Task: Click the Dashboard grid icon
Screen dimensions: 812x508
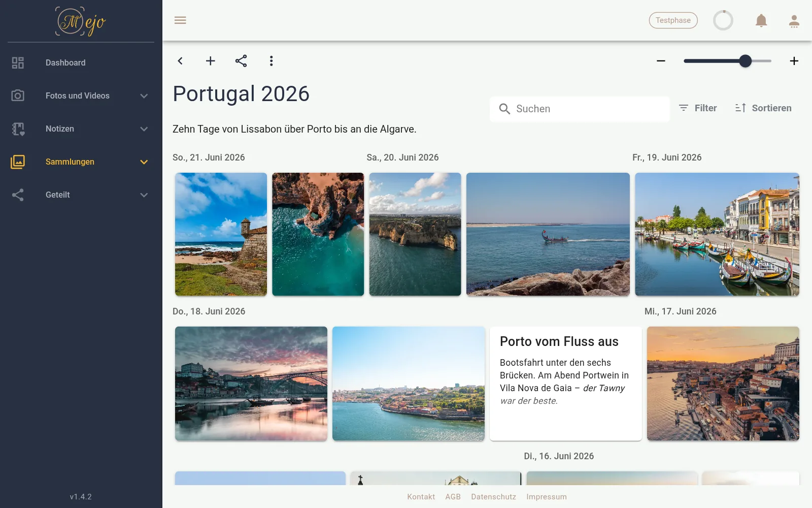Action: tap(18, 62)
